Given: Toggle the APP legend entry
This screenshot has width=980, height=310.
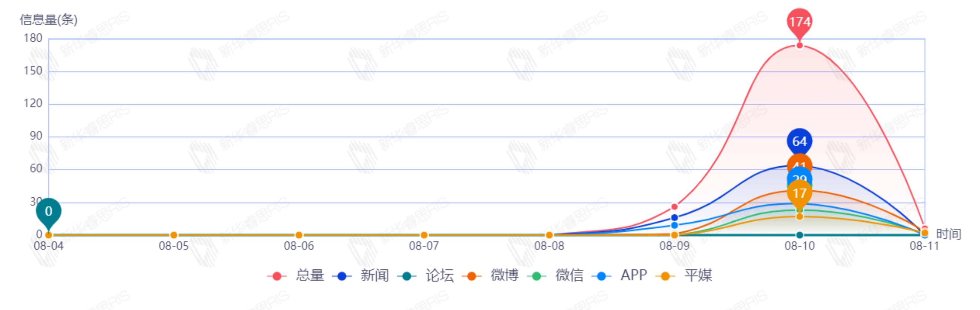Looking at the screenshot, I should tap(621, 275).
